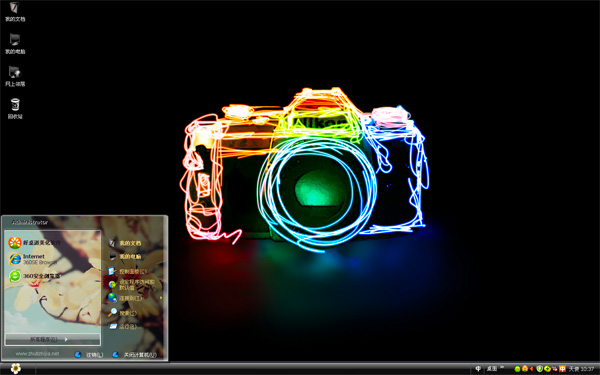Click yellow-green circular tray icon
The width and height of the screenshot is (600, 375).
pos(547,369)
